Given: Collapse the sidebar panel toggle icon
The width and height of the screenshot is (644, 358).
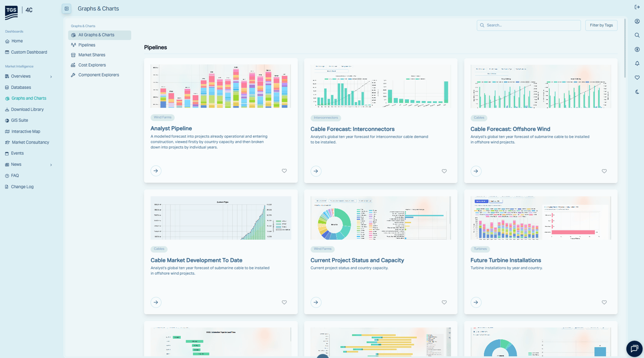Looking at the screenshot, I should coord(66,9).
